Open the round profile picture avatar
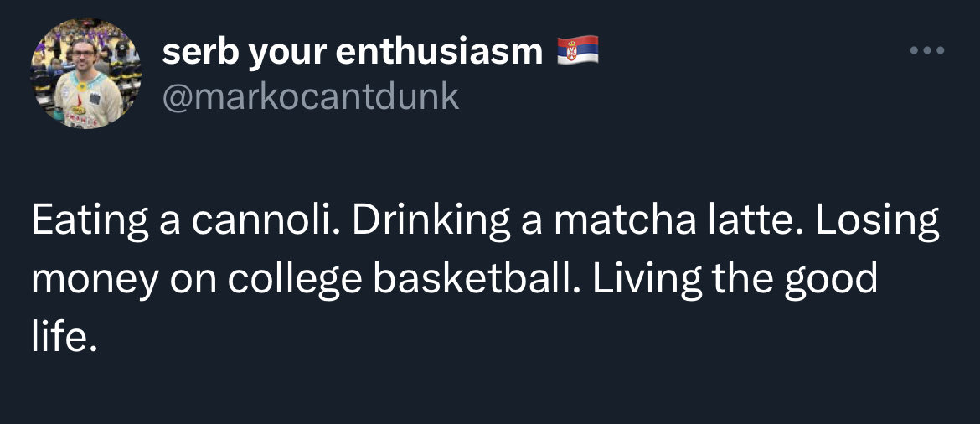The width and height of the screenshot is (980, 424). (86, 73)
